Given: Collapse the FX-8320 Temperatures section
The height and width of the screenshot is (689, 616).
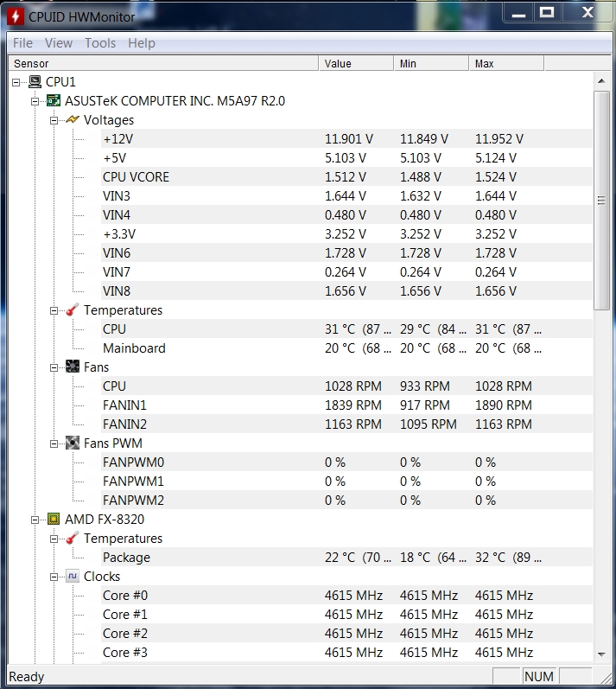Looking at the screenshot, I should 54,539.
